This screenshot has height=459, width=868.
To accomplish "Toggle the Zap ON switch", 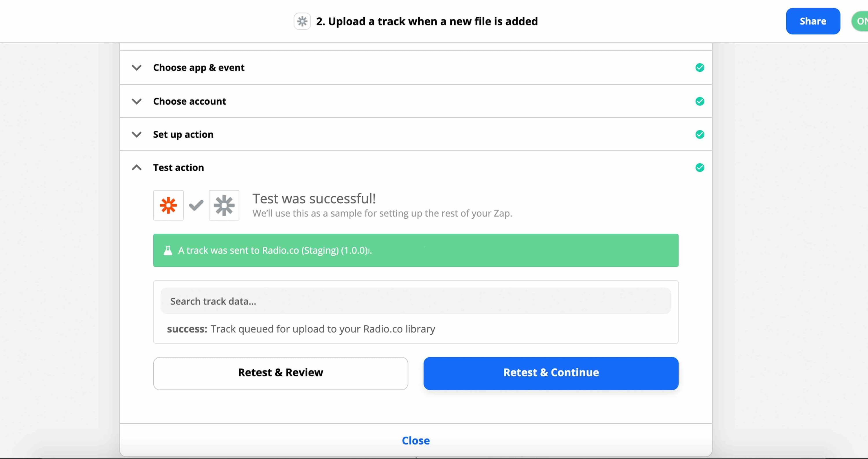I will tap(860, 21).
